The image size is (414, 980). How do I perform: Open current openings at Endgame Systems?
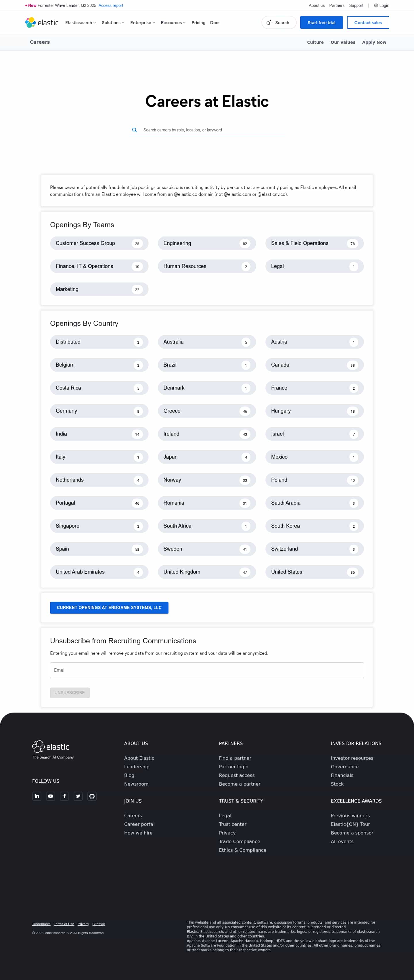point(109,608)
